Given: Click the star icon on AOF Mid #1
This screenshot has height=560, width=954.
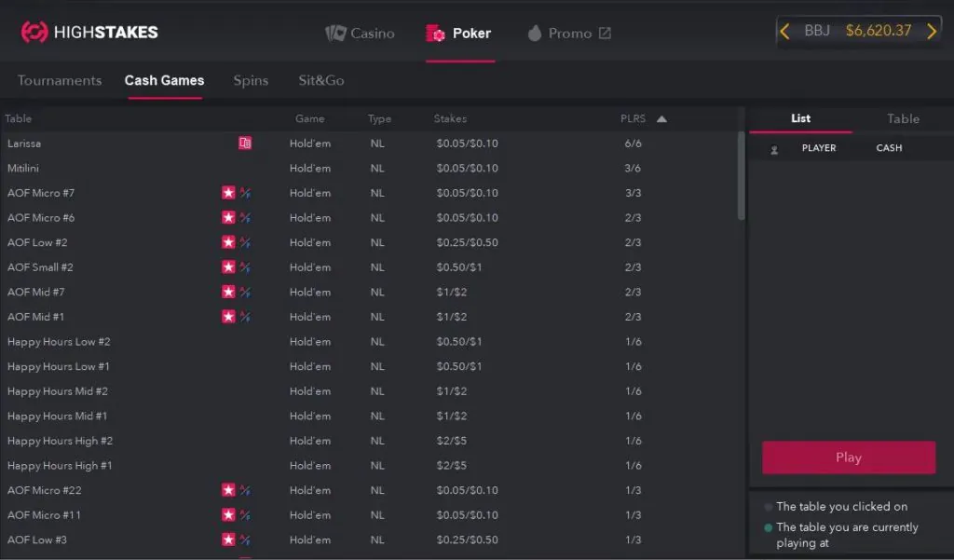Looking at the screenshot, I should click(x=228, y=317).
